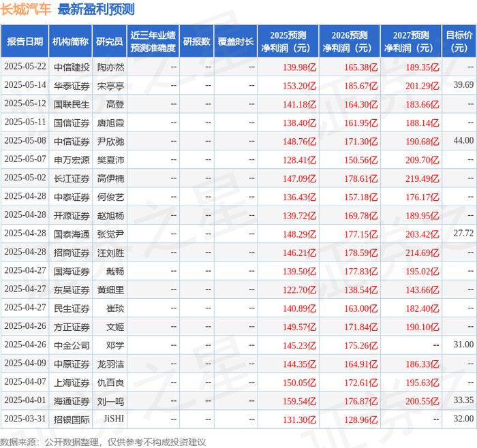Click institution 中金公司

click(72, 346)
